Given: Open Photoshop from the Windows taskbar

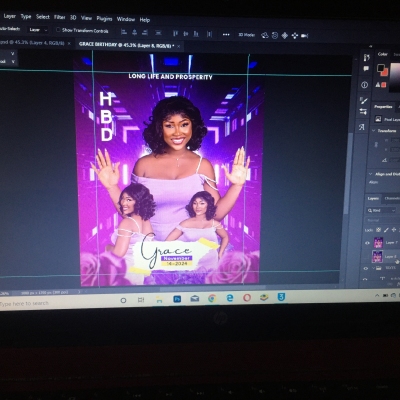Looking at the screenshot, I should 177,299.
